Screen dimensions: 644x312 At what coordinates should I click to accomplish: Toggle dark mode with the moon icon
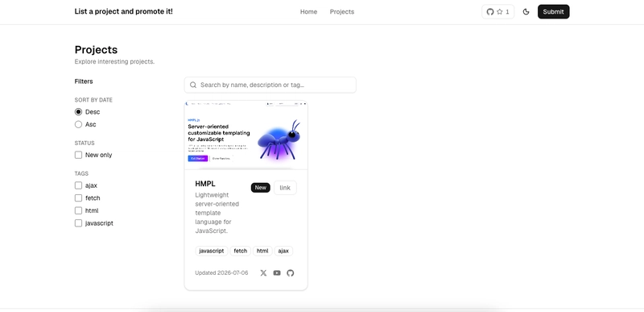526,11
